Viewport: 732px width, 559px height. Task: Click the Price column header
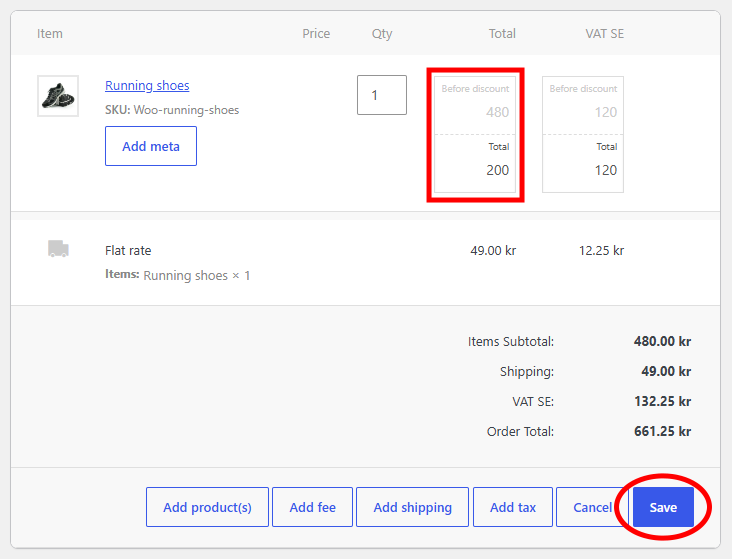(316, 34)
